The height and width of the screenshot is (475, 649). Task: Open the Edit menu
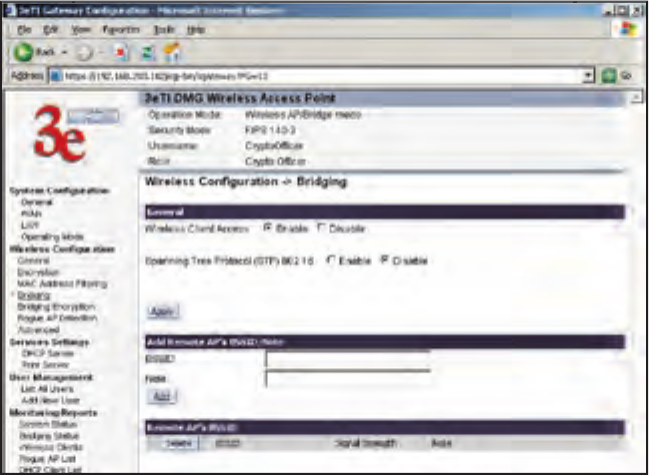49,30
